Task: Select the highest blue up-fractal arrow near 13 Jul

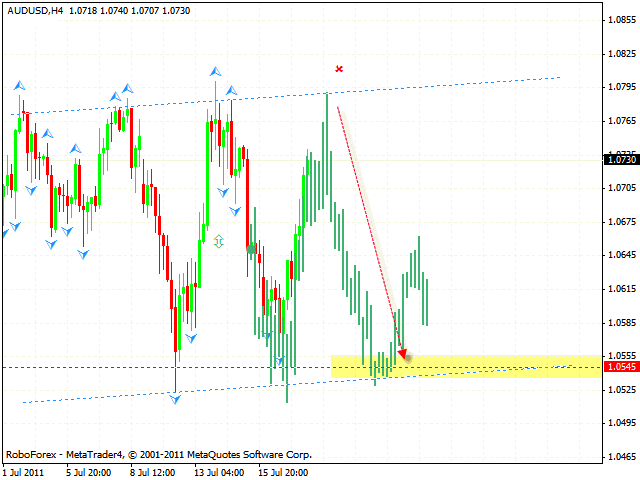Action: pyautogui.click(x=215, y=71)
